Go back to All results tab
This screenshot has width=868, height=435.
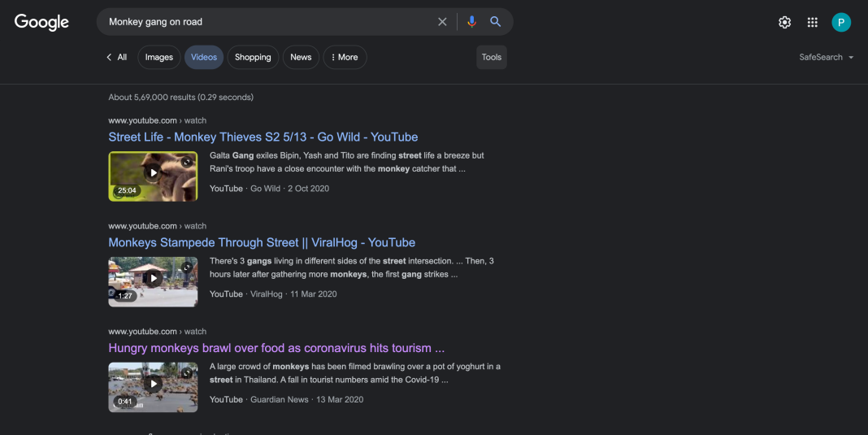point(116,57)
